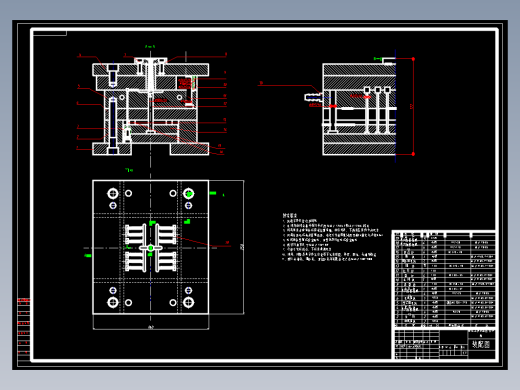Select the front section view of the mold
520x390 pixels.
151,107
